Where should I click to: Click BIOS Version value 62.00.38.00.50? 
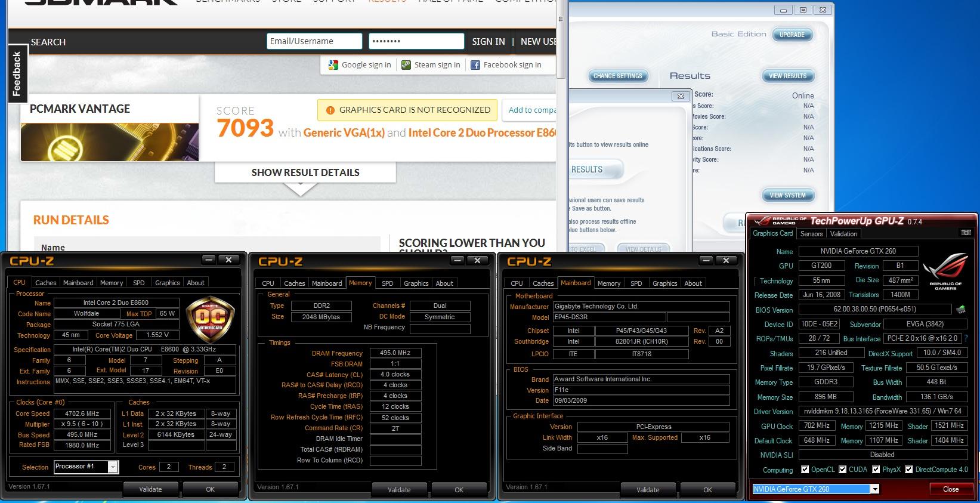coord(874,309)
